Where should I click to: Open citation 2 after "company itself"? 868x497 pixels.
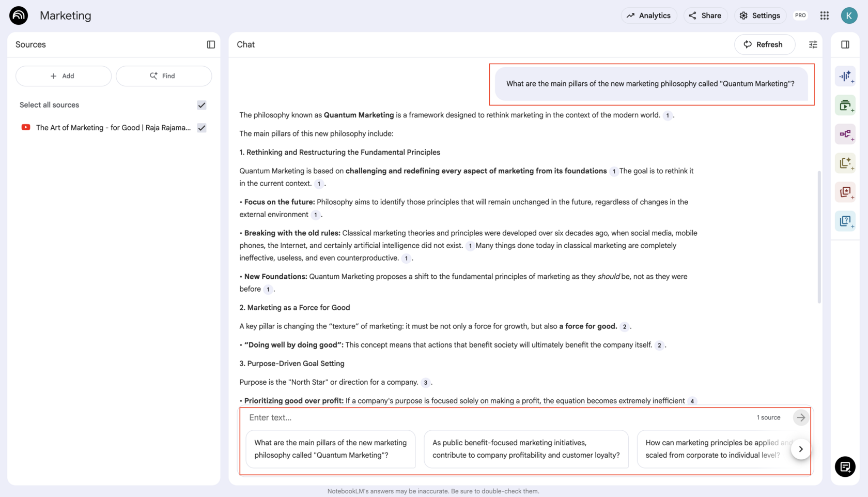click(x=659, y=345)
